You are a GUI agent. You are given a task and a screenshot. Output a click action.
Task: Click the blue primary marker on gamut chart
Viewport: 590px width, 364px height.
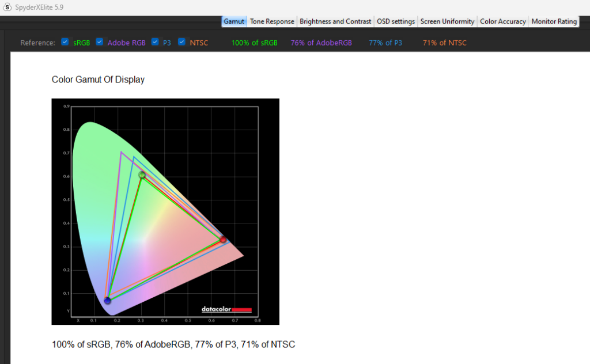click(107, 301)
